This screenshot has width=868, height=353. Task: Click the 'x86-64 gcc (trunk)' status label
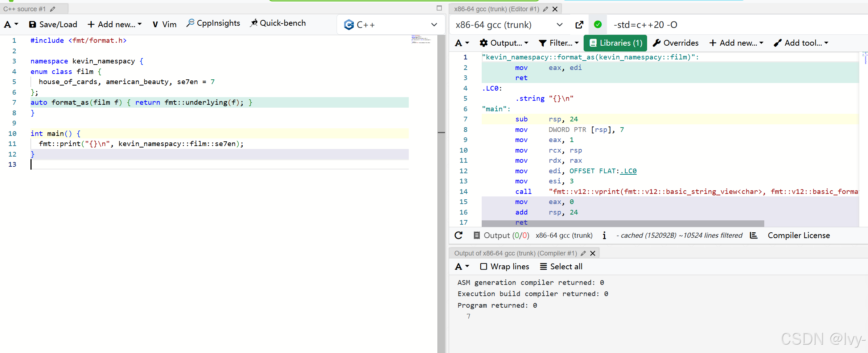(x=564, y=236)
